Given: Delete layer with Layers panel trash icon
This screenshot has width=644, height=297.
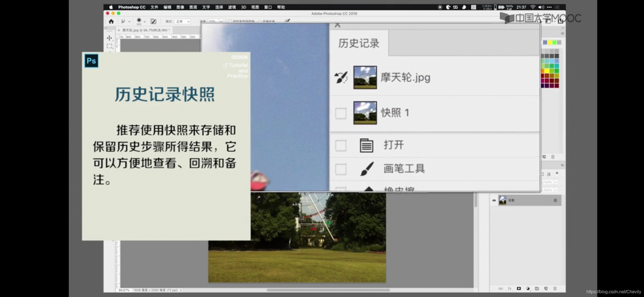Looking at the screenshot, I should [555, 288].
